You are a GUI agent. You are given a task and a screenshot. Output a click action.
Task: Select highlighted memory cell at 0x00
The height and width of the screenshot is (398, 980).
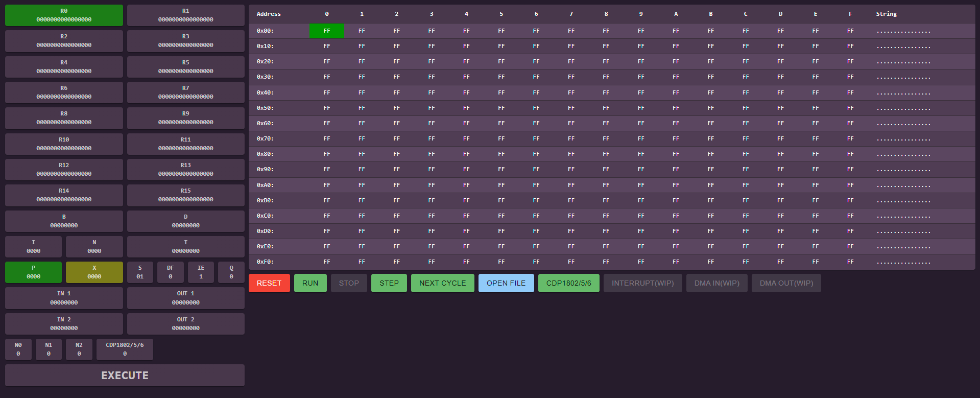(327, 31)
